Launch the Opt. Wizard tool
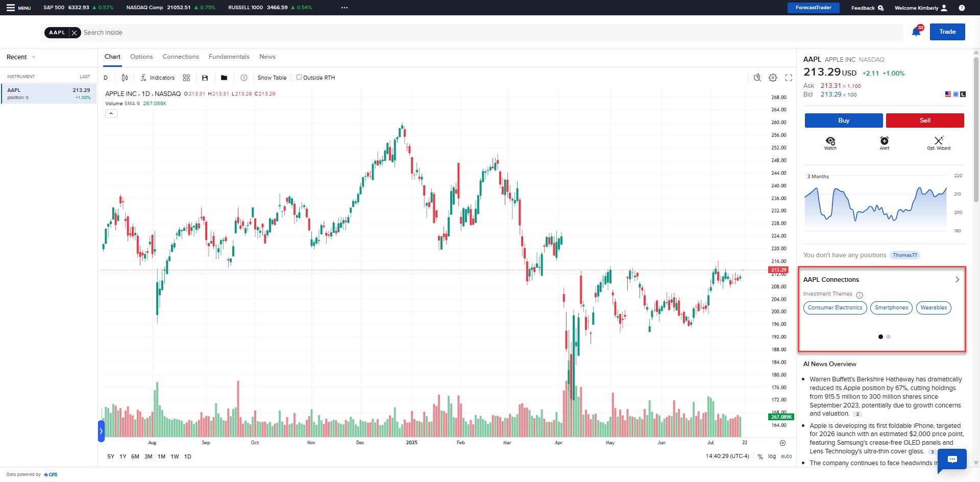This screenshot has width=980, height=482. (938, 142)
